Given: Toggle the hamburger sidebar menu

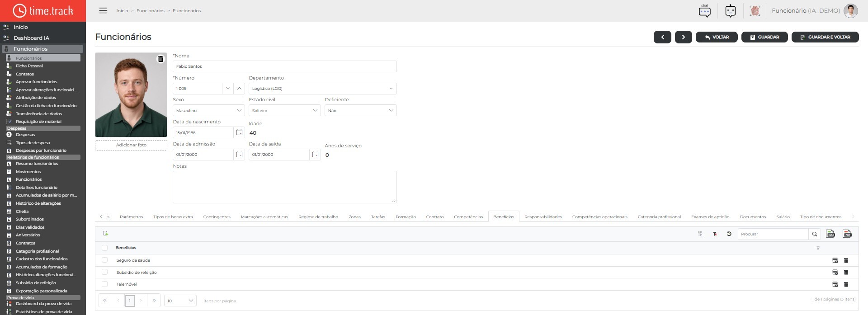Looking at the screenshot, I should coord(103,10).
